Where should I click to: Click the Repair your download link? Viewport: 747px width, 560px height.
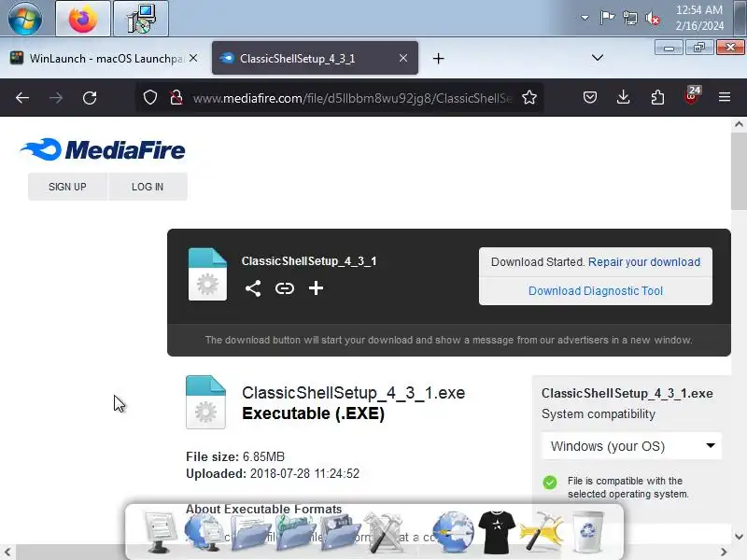click(644, 262)
